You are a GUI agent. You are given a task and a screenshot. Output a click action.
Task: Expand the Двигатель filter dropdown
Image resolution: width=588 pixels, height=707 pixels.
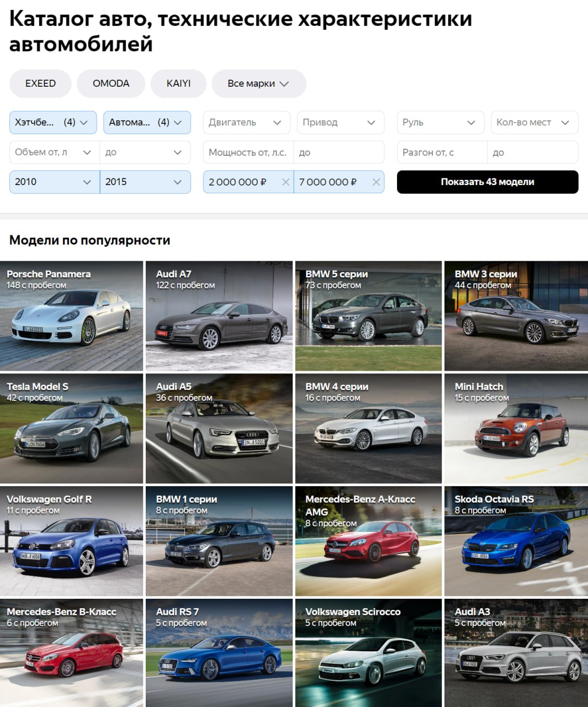(246, 123)
